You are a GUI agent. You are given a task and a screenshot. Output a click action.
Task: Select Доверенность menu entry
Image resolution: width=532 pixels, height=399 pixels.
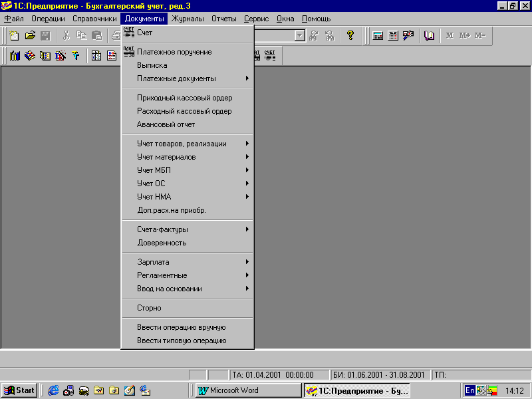pos(188,243)
